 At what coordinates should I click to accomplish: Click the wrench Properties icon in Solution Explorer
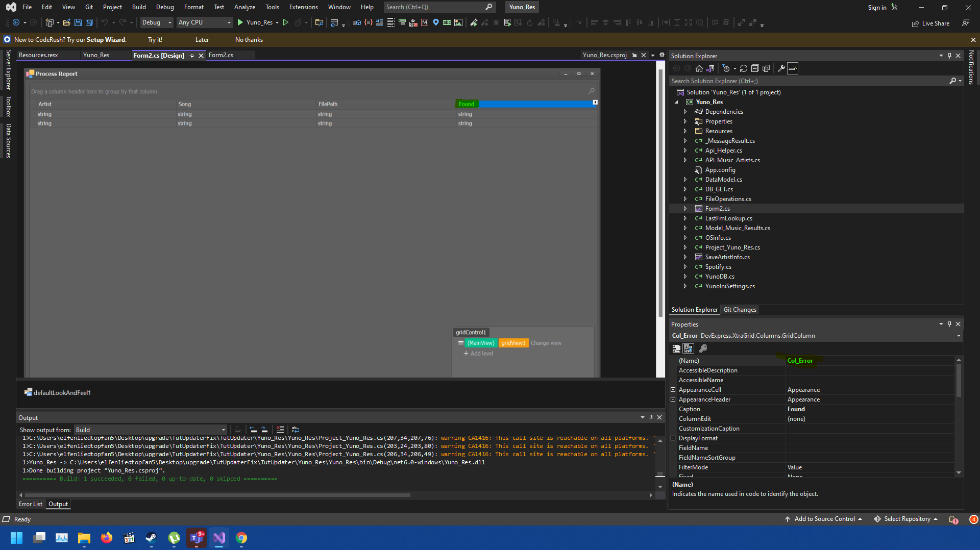tap(781, 68)
